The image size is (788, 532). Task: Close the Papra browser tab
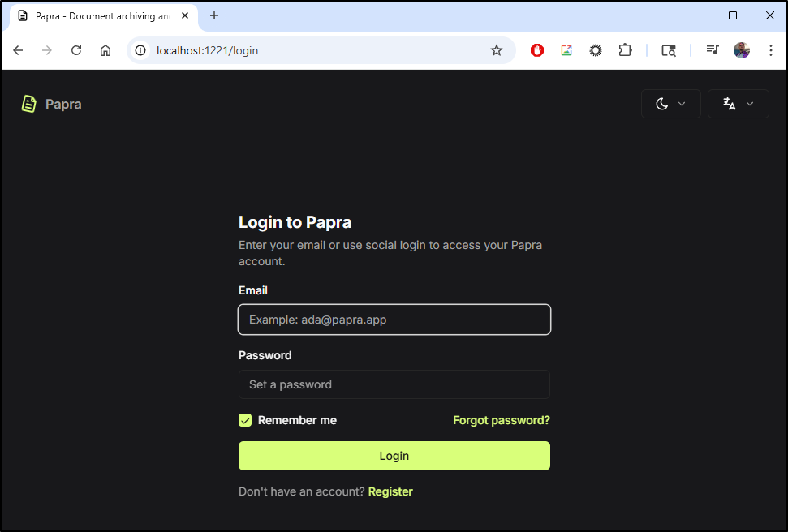click(x=185, y=15)
